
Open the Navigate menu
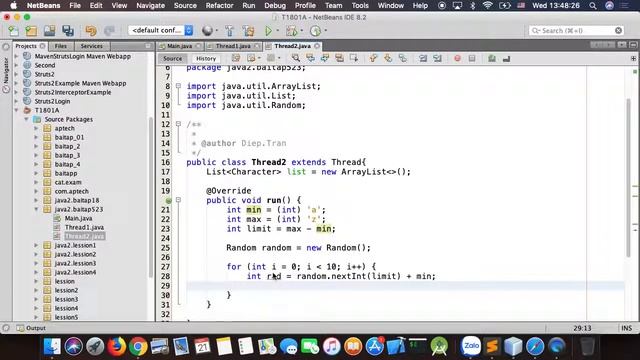(151, 6)
